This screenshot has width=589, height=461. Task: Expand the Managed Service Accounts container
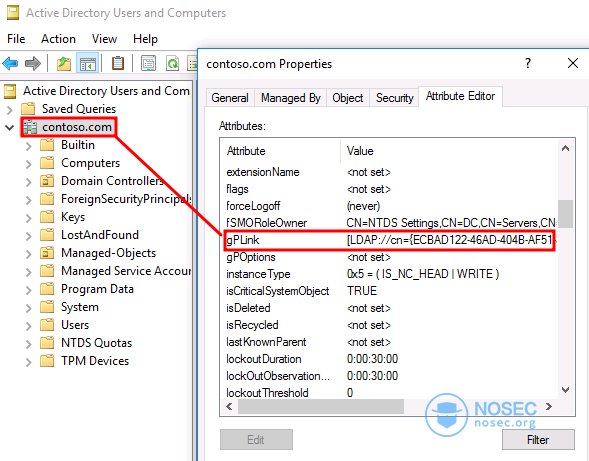point(29,272)
